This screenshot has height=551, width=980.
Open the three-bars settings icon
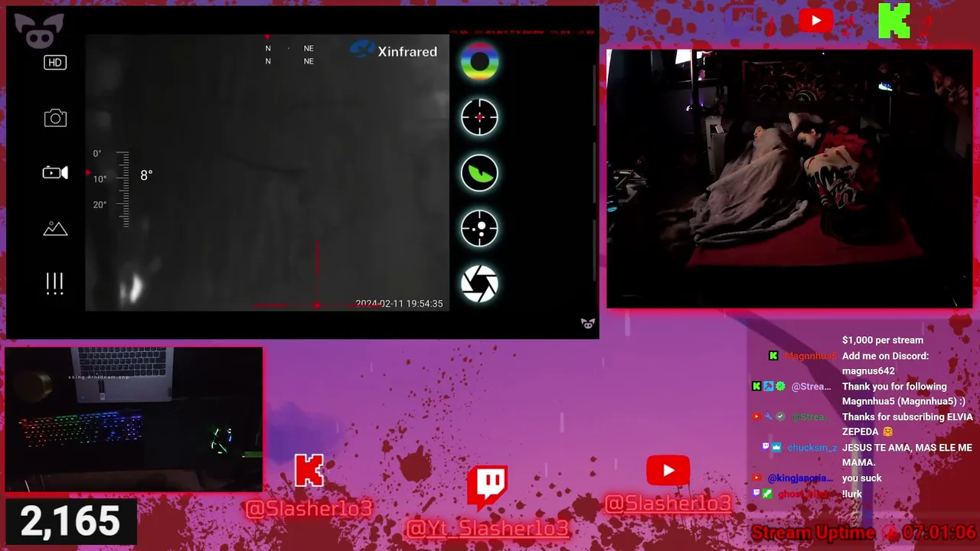click(54, 283)
